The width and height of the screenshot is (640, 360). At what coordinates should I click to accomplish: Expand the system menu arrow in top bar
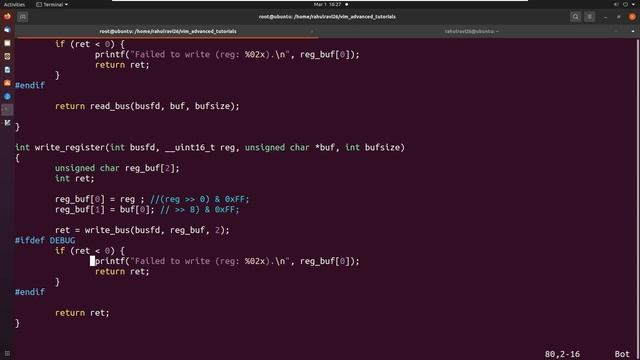click(x=633, y=4)
